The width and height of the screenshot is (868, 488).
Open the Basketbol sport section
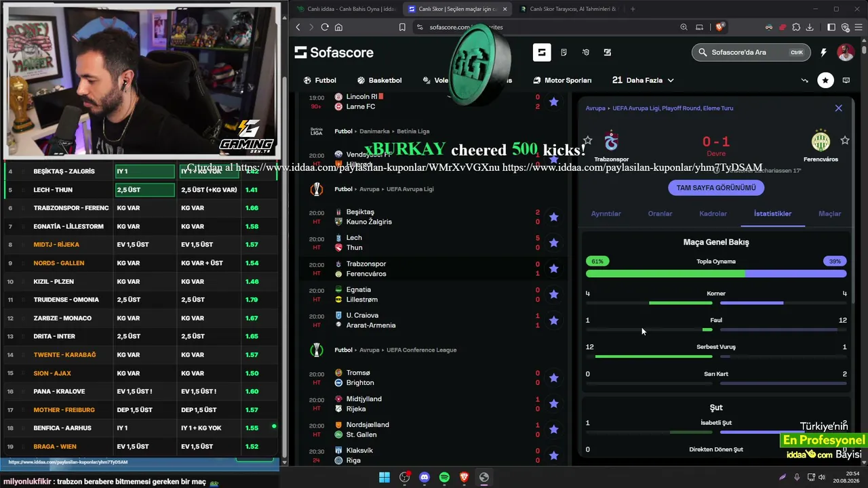379,80
